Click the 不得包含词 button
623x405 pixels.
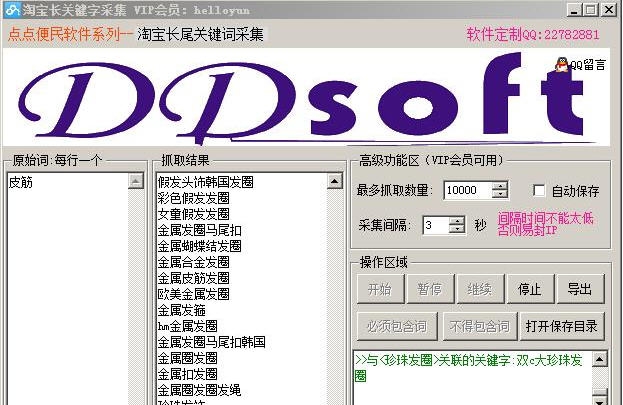480,326
